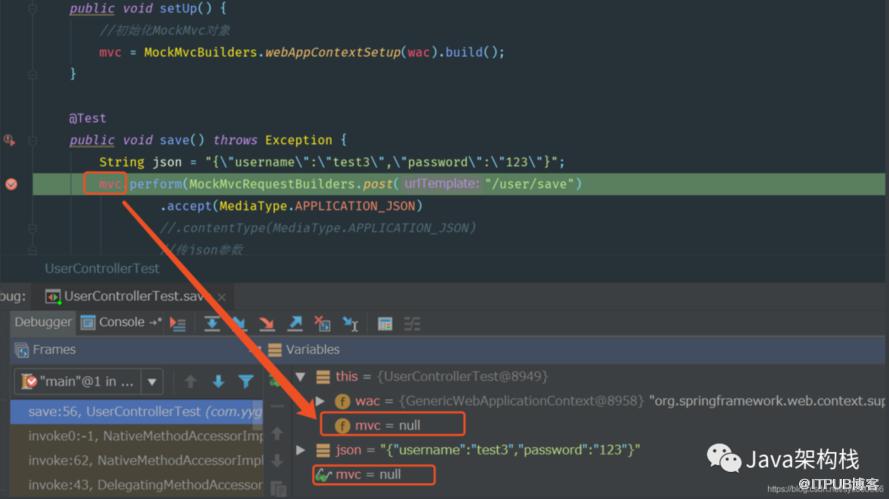Viewport: 889px width, 499px height.
Task: Switch to the Console tab
Action: pyautogui.click(x=121, y=322)
